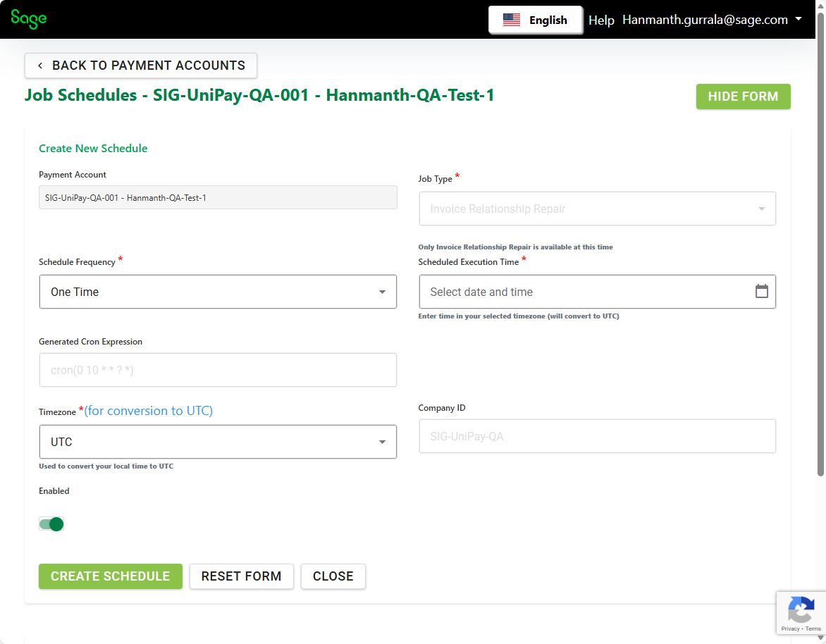This screenshot has height=644, width=826.
Task: Click the reCAPTCHA badge icon
Action: 801,609
